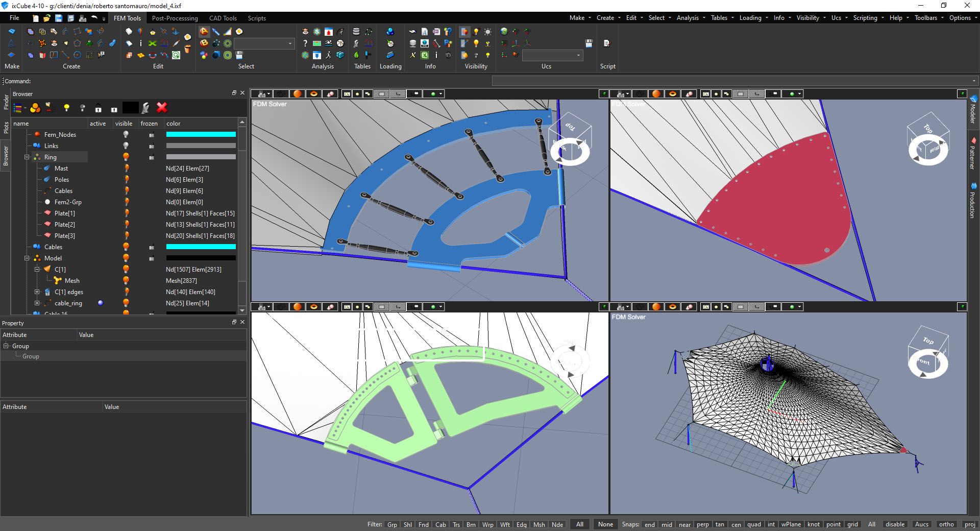The height and width of the screenshot is (531, 980).
Task: Click the question mark icon in Analysis group
Action: (x=305, y=43)
